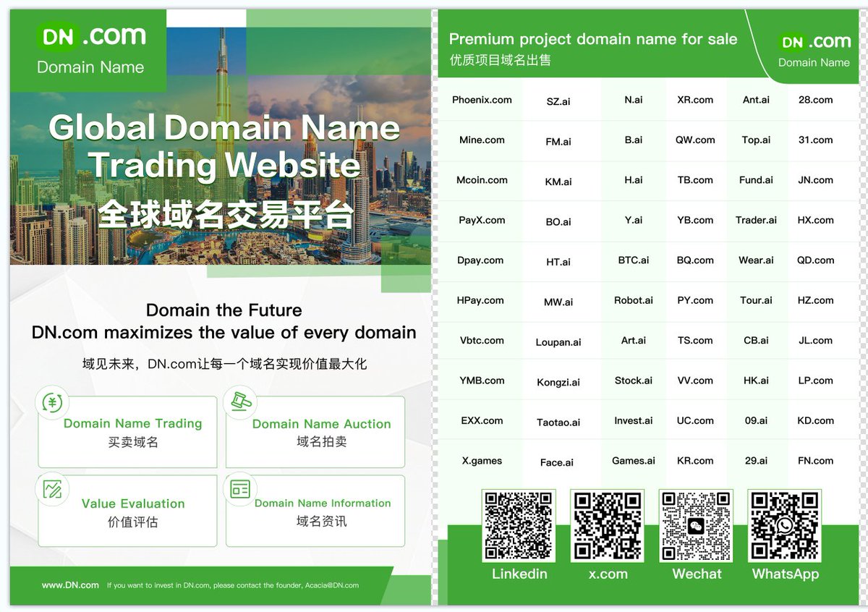Pick HK.ai domain
868x612 pixels.
(x=756, y=381)
